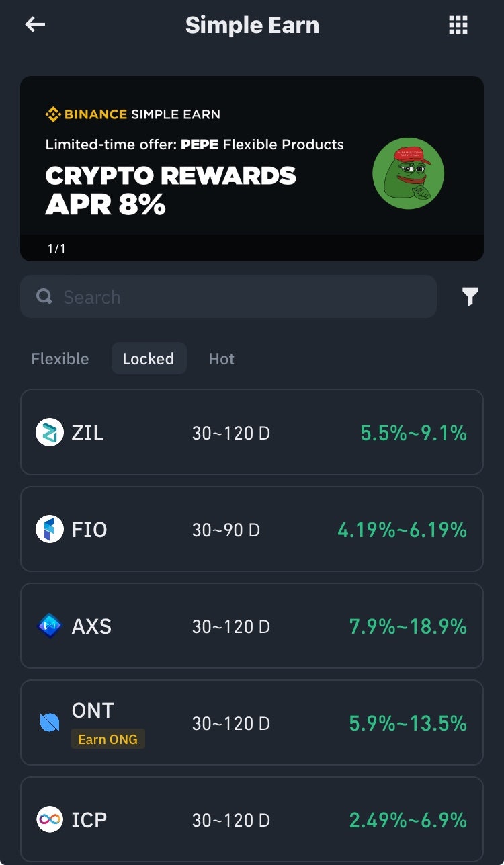
Task: Open the grid menu icon
Action: [x=458, y=26]
